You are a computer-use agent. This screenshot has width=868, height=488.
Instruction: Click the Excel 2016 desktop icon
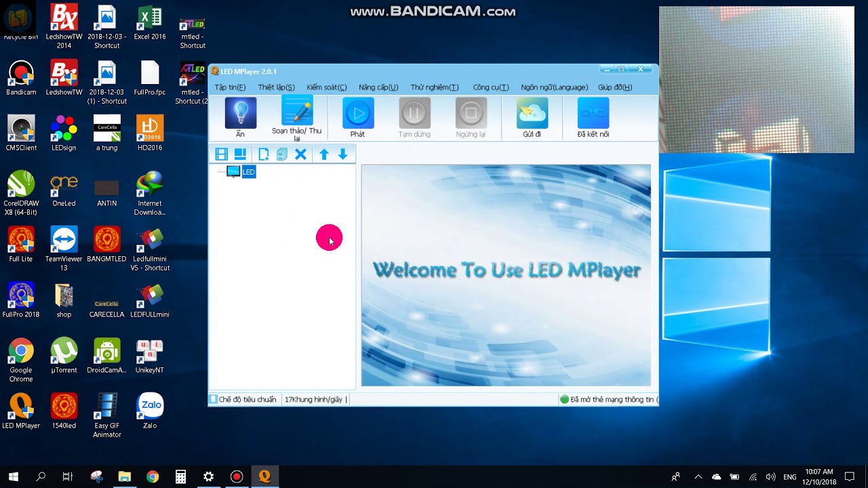click(x=150, y=22)
